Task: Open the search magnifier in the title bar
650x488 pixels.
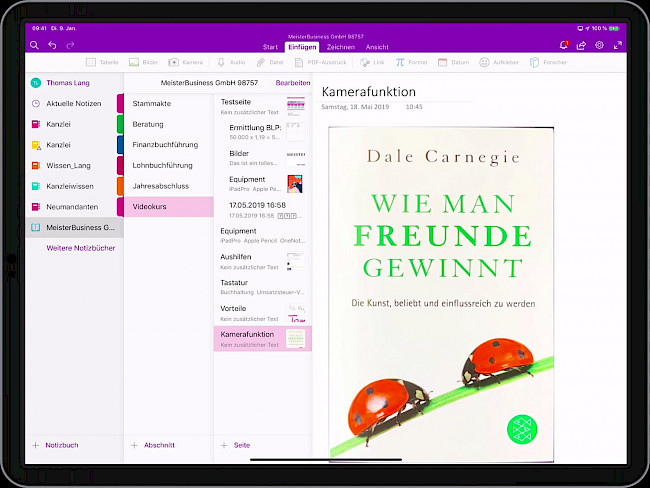Action: pos(35,45)
